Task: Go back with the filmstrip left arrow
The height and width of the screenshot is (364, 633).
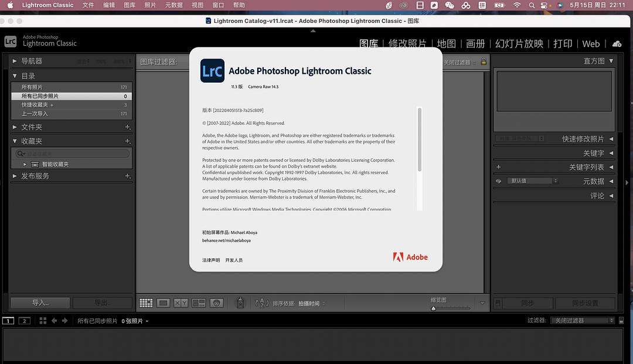Action: click(x=54, y=321)
